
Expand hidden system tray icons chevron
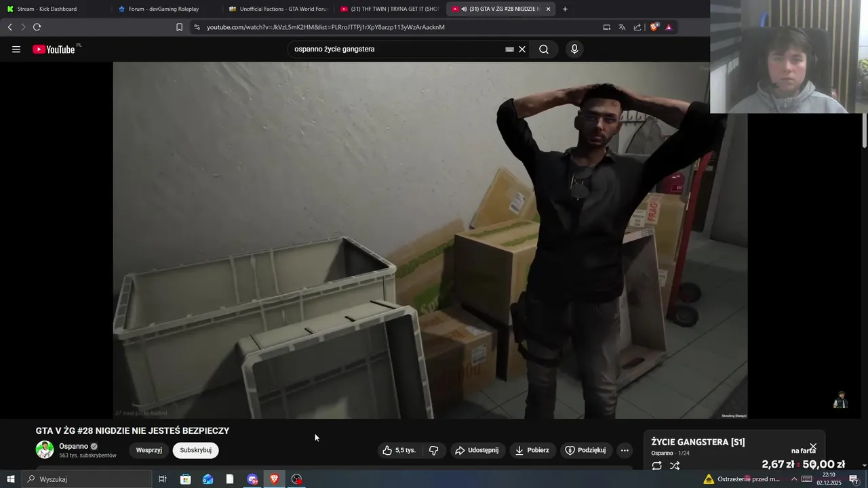[794, 479]
